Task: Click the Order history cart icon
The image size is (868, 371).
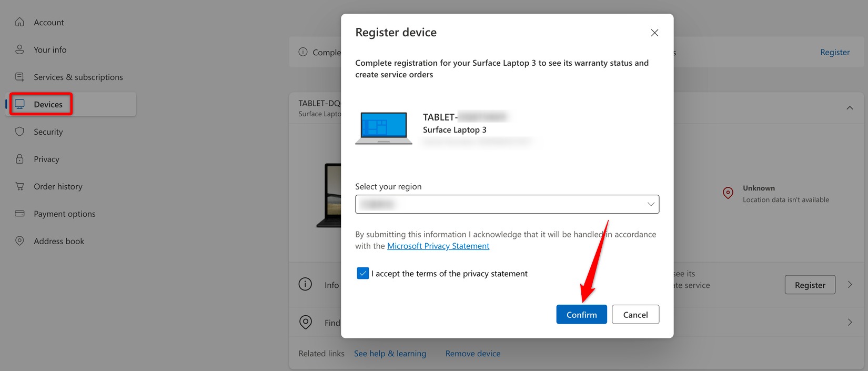Action: (x=19, y=186)
